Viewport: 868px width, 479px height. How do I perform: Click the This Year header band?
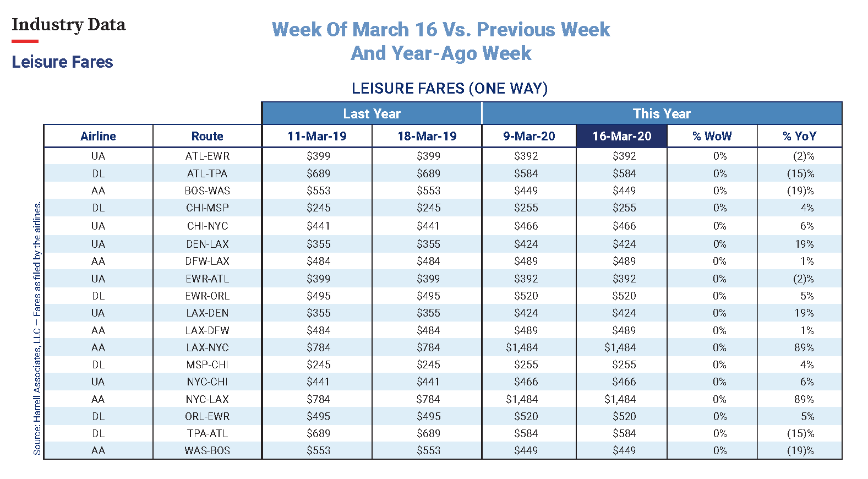click(x=661, y=113)
